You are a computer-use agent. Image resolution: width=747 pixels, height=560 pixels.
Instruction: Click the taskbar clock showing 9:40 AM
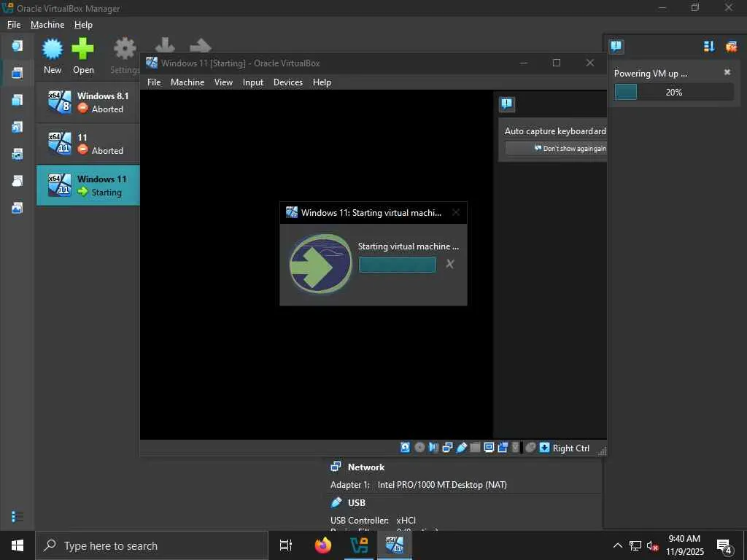684,545
